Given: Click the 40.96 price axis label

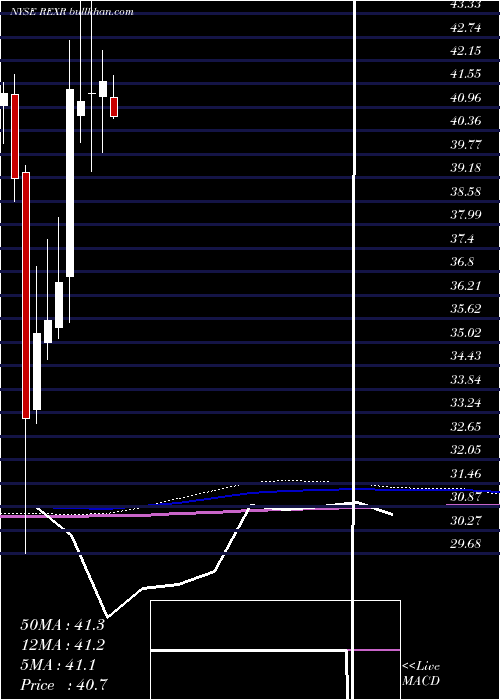Looking at the screenshot, I should (466, 98).
